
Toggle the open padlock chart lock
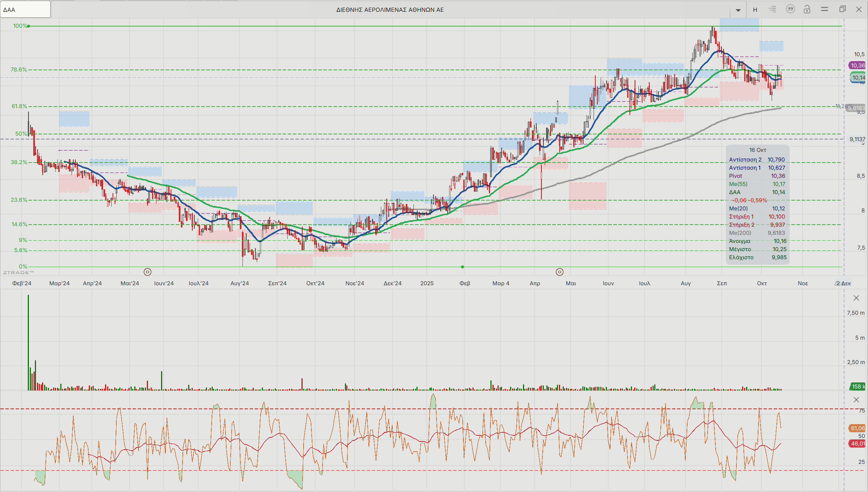pos(807,10)
